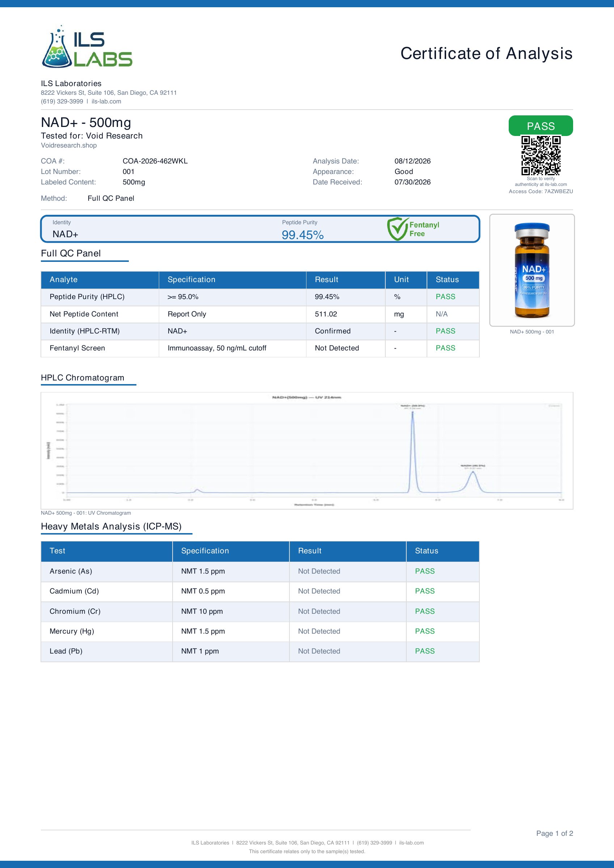Click the Mercury (Hg) PASS status
Viewport: 614px width, 868px height.
click(424, 631)
